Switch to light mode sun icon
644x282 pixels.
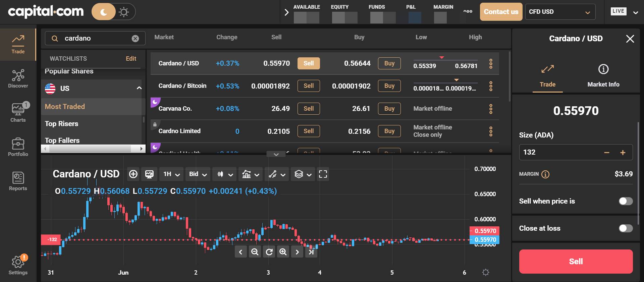pyautogui.click(x=124, y=12)
